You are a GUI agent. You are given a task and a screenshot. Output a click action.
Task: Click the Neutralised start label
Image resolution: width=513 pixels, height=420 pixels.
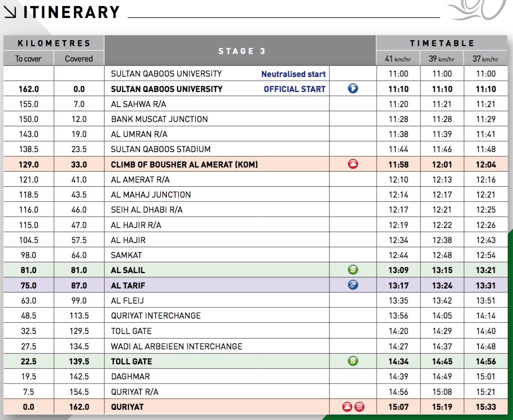pyautogui.click(x=293, y=74)
